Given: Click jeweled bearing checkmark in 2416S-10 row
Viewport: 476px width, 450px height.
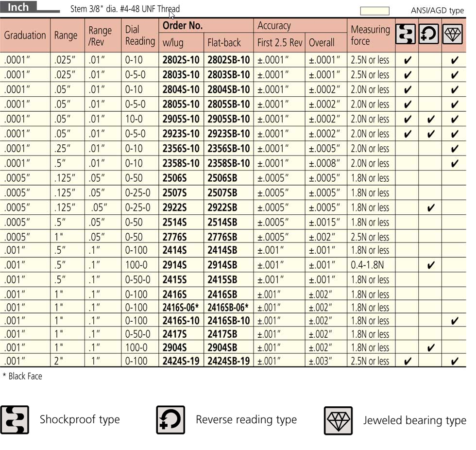Looking at the screenshot, I should 455,321.
